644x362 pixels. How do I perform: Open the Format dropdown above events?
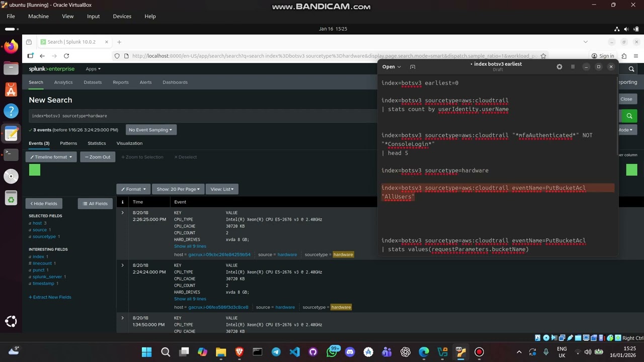(133, 189)
